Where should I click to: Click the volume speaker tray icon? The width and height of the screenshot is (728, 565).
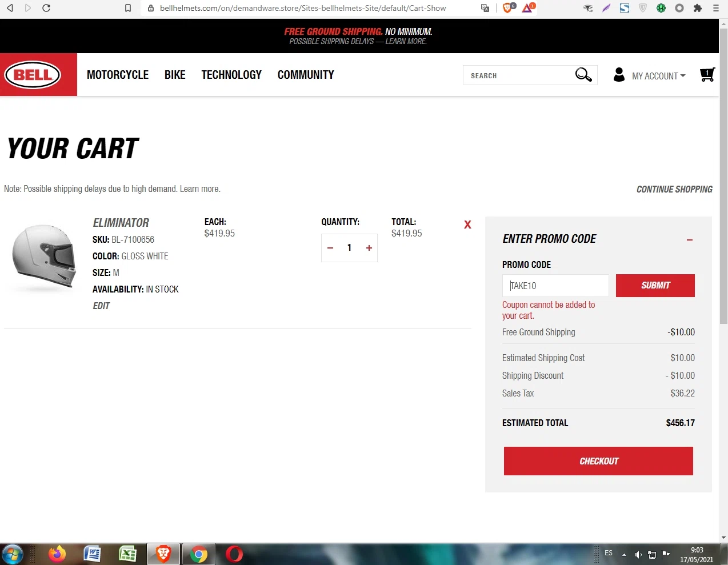pos(638,554)
